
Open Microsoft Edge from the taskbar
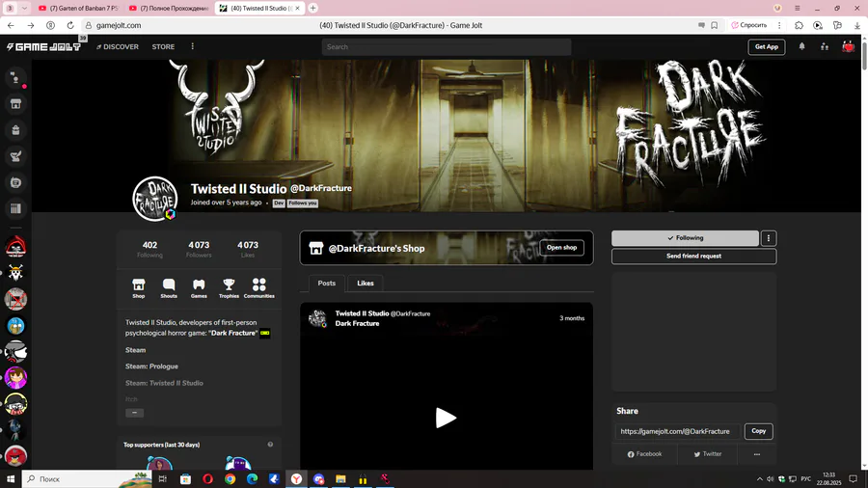(x=252, y=479)
